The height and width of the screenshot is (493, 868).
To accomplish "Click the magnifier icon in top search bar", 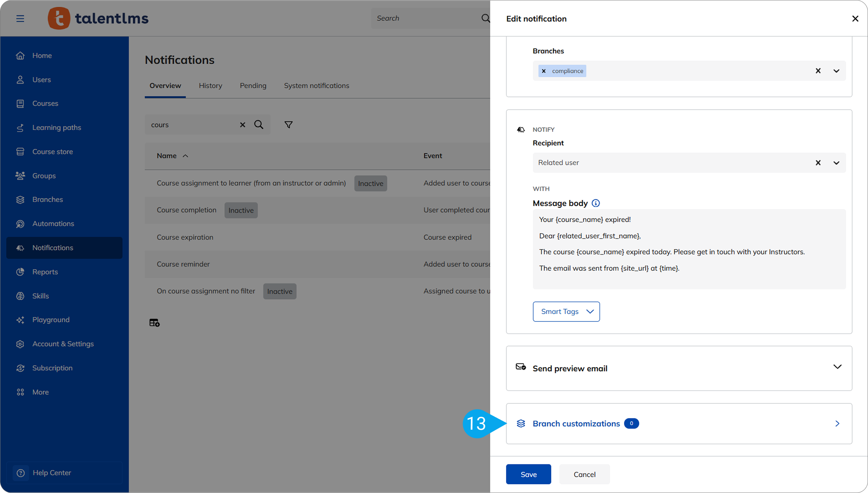I will (485, 18).
